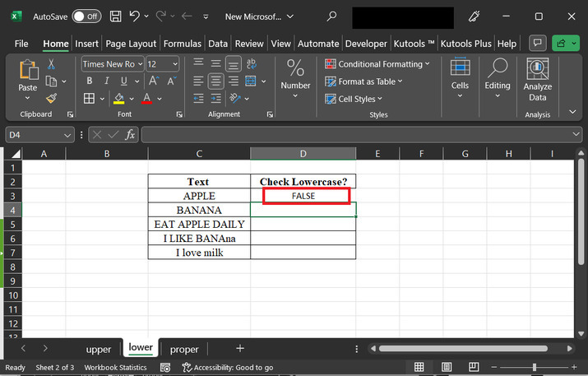
Task: Add a new sheet with plus button
Action: (240, 349)
